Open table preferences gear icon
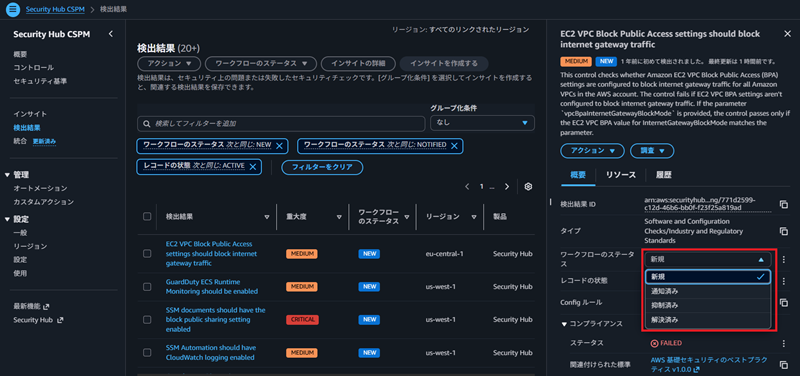This screenshot has width=800, height=376. (529, 187)
